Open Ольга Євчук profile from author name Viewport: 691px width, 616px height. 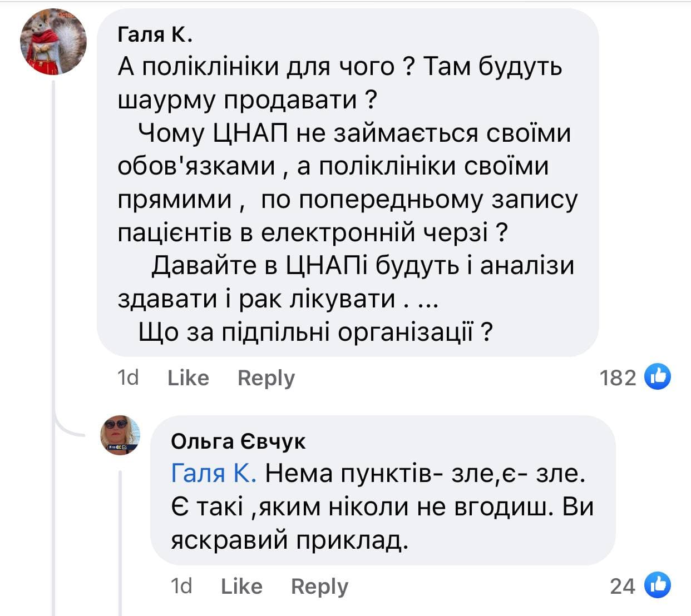238,441
